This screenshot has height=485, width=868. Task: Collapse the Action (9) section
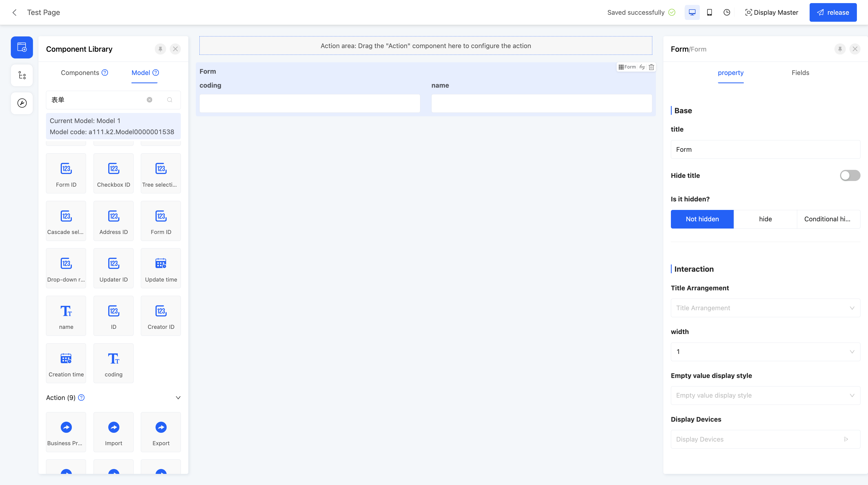pyautogui.click(x=178, y=398)
